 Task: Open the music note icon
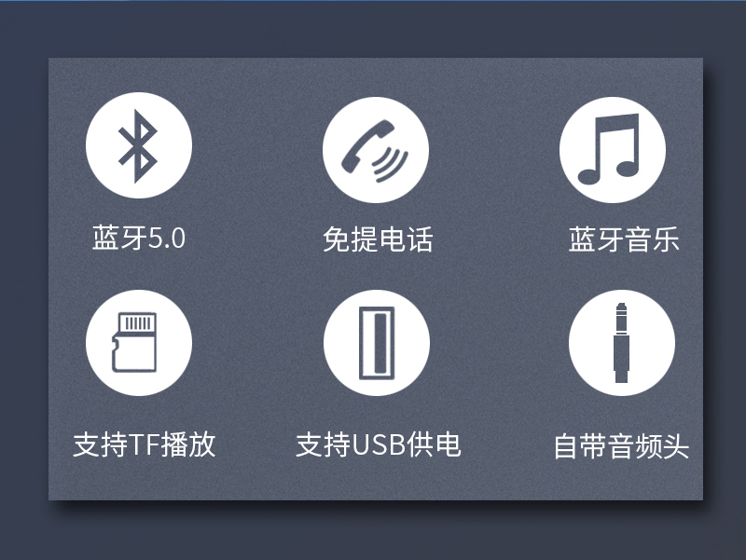point(613,150)
